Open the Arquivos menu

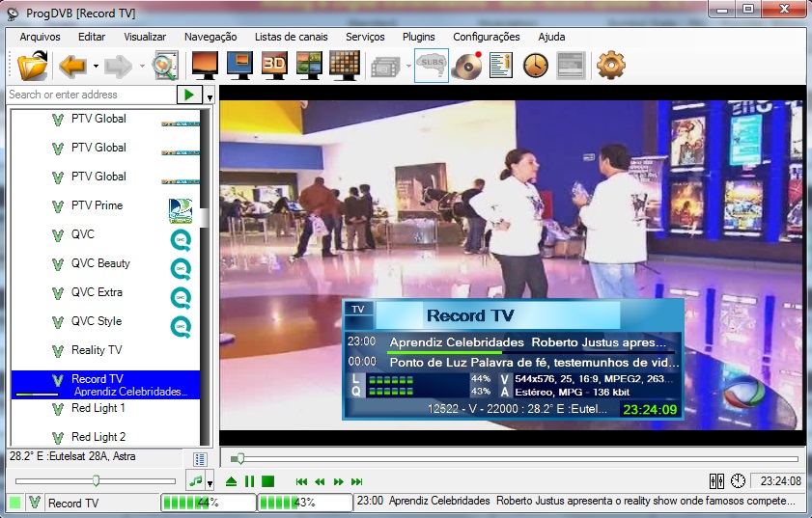click(40, 37)
